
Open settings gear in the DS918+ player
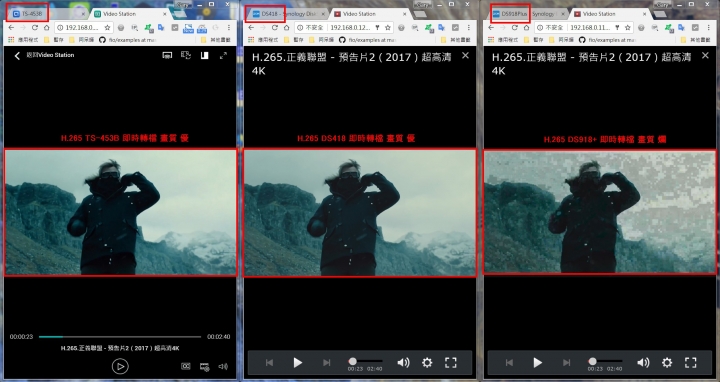tap(667, 362)
